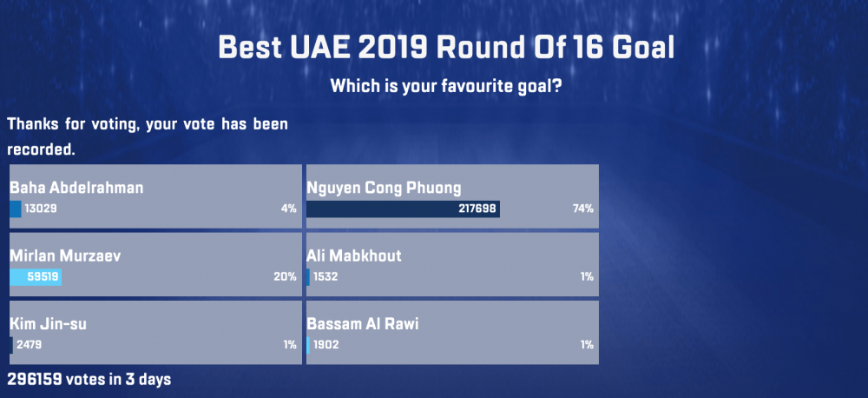Click the 1902 vote count
The image size is (868, 398).
point(327,345)
